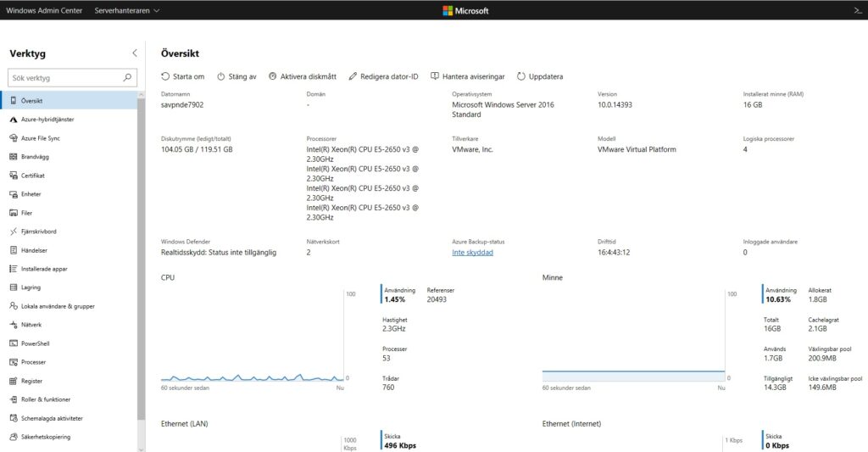Screen dimensions: 868x452
Task: Open Installerade appar icon
Action: pyautogui.click(x=14, y=269)
